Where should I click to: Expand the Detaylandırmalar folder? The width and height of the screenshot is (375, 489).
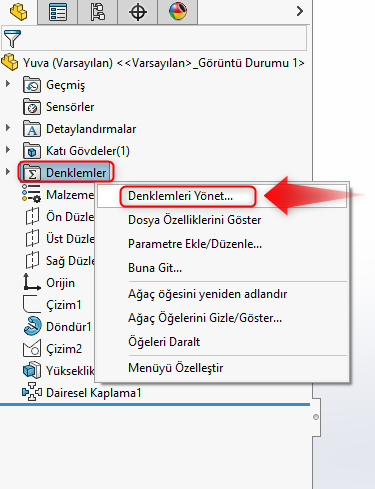click(8, 128)
